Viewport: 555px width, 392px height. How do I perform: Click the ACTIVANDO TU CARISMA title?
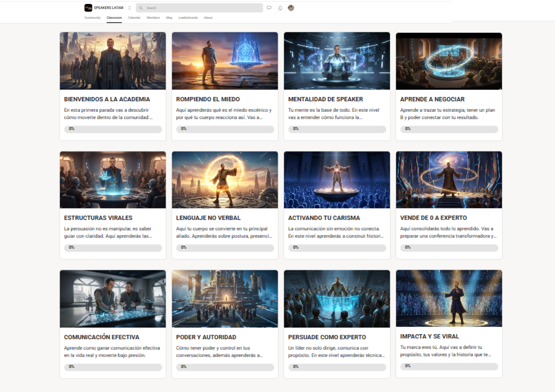point(324,218)
